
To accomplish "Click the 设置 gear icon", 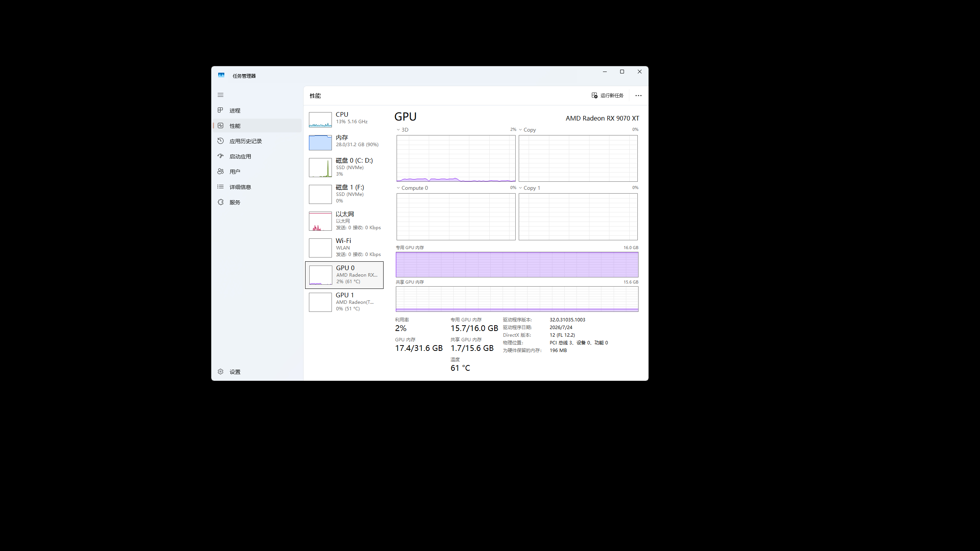I will coord(220,372).
